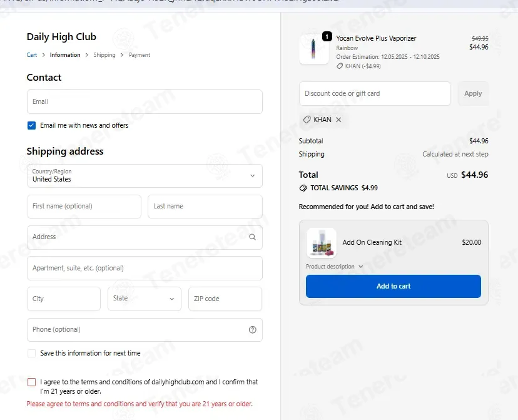Agree to terms and 21 years checkbox
The width and height of the screenshot is (518, 420).
point(31,382)
